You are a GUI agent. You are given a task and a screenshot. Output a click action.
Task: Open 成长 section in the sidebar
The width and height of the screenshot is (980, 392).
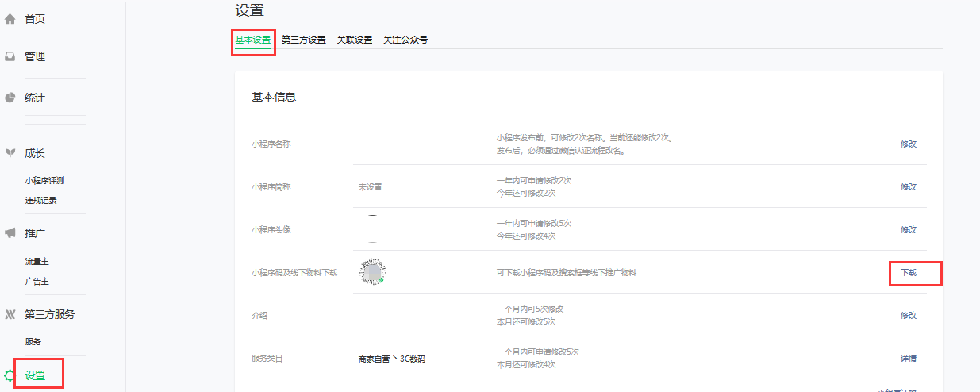tap(35, 153)
